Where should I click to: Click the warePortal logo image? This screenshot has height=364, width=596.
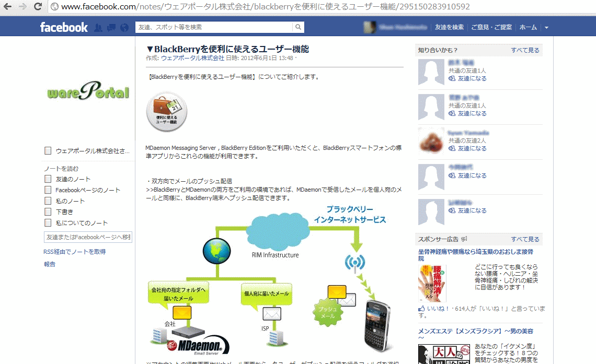(88, 90)
